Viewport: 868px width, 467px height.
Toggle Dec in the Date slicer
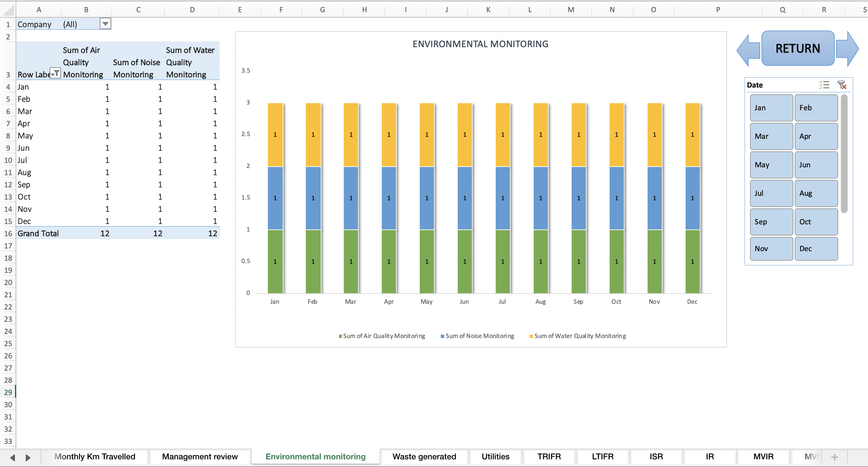click(x=816, y=249)
